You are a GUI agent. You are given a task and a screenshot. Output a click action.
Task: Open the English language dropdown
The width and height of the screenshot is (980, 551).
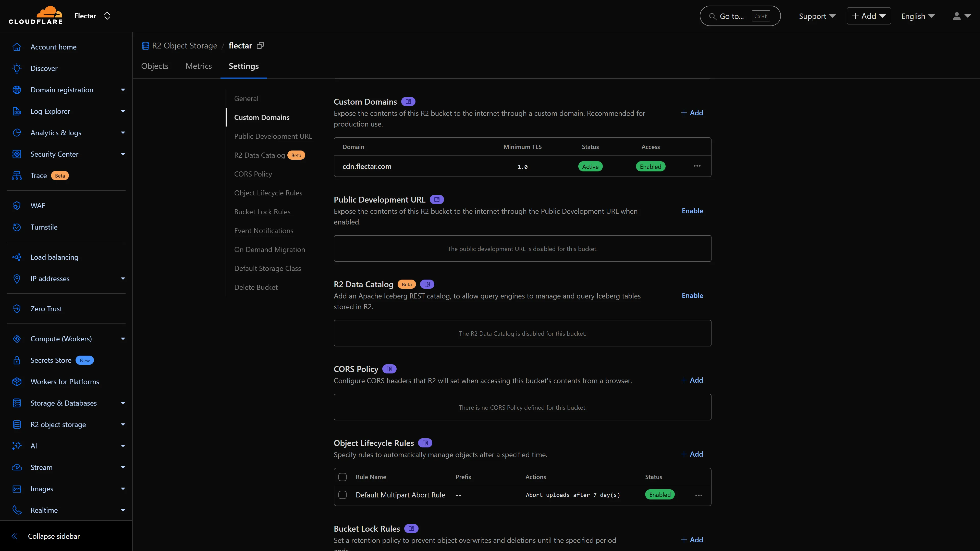[x=917, y=16]
